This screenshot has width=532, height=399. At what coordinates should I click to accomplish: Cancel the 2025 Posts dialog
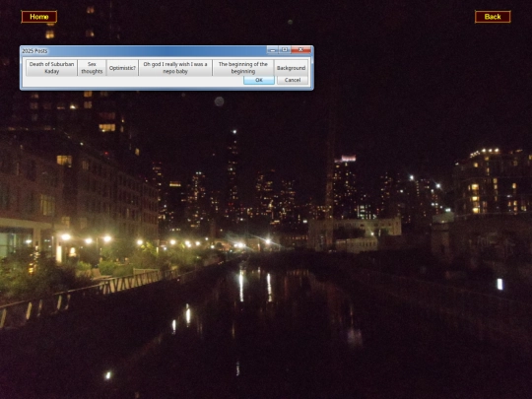[x=293, y=80]
